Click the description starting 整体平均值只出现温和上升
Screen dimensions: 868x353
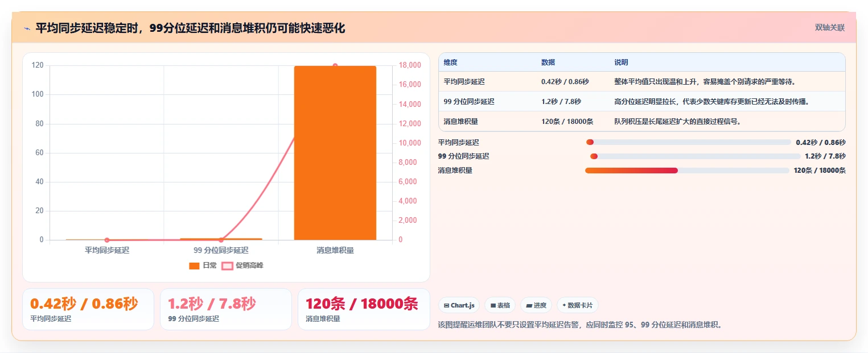tap(705, 82)
